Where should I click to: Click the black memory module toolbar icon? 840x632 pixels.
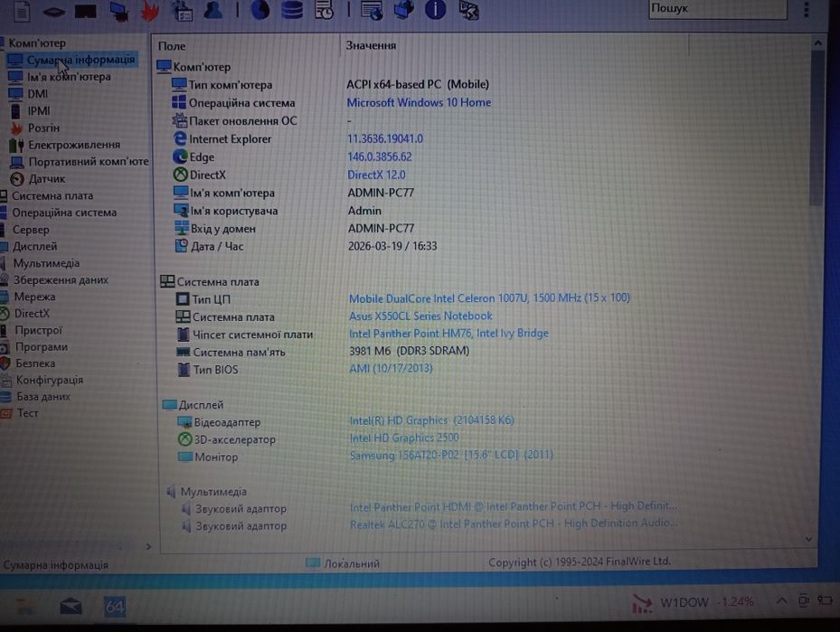tap(86, 11)
